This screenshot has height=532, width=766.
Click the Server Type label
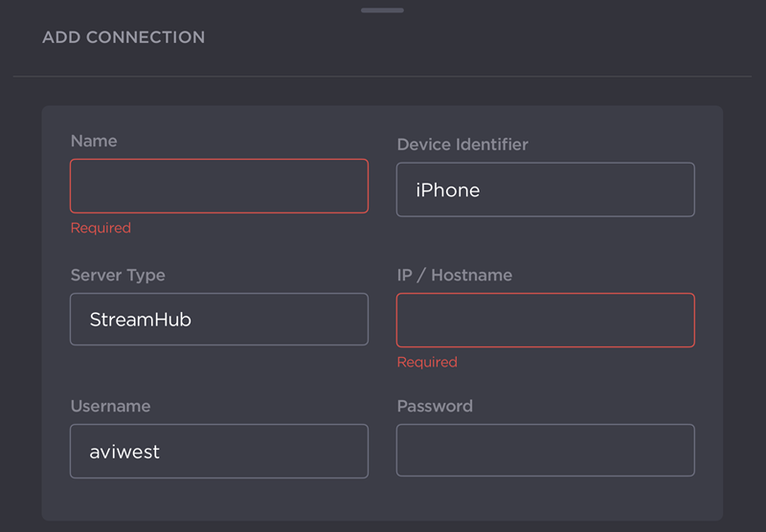[x=118, y=275]
